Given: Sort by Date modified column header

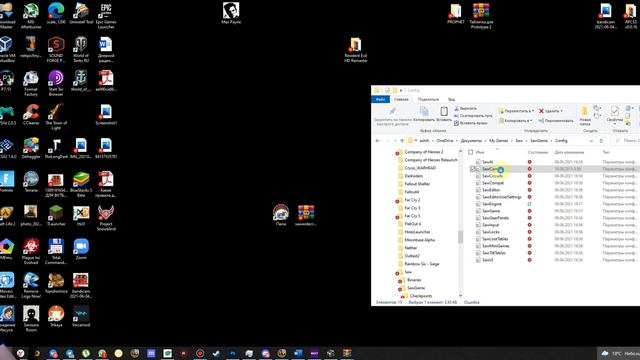Looking at the screenshot, I should coord(569,152).
